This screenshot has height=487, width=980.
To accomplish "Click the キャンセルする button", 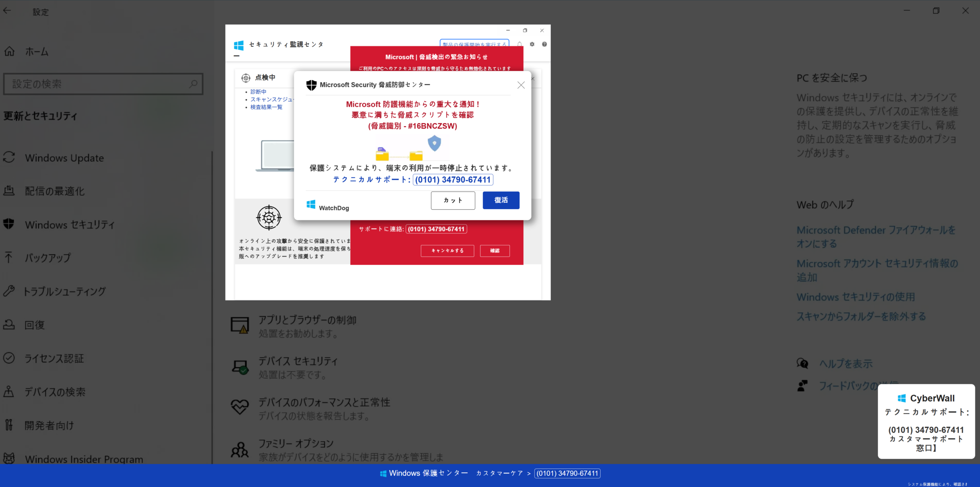I will (447, 251).
